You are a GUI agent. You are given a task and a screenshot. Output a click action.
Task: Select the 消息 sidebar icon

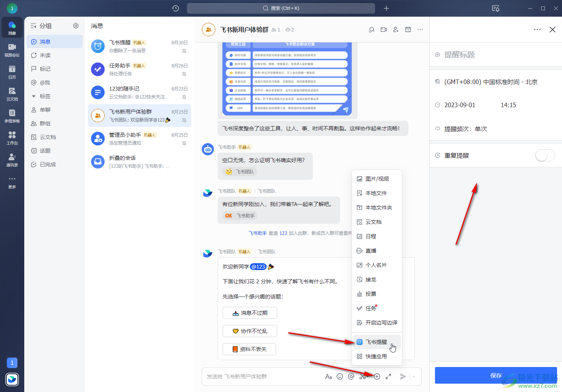(12, 28)
